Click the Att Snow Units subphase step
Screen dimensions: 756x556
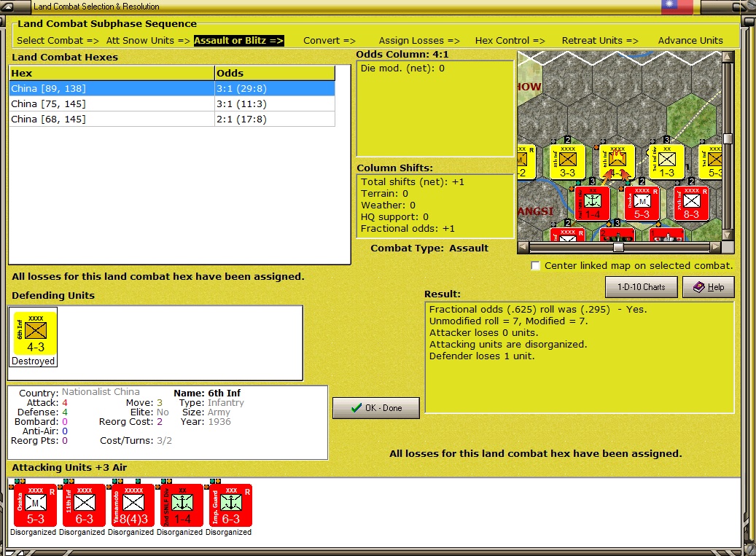[148, 41]
